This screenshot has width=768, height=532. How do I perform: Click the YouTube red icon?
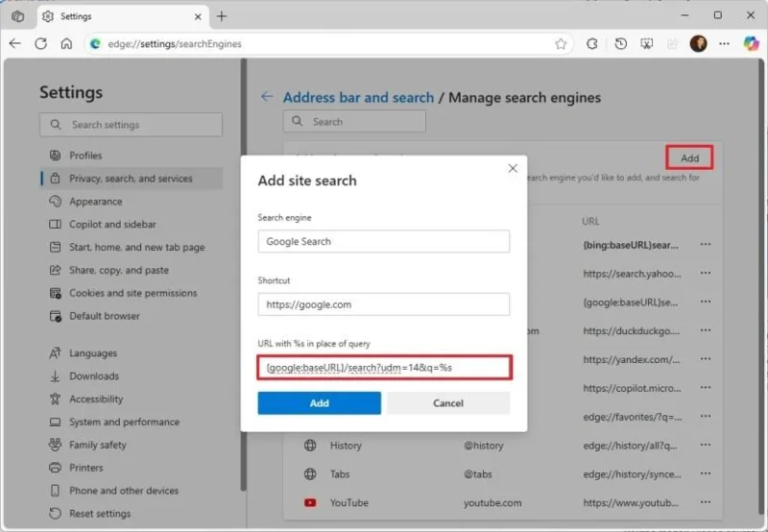(310, 502)
